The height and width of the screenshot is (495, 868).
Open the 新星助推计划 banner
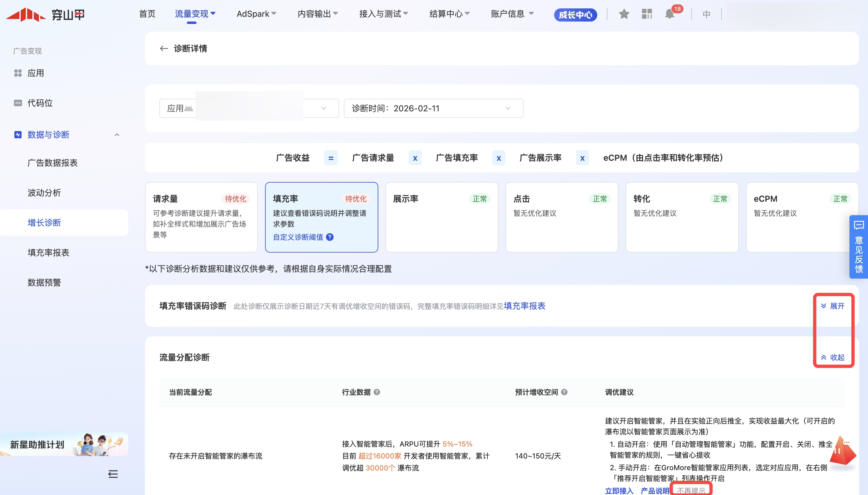tap(64, 444)
